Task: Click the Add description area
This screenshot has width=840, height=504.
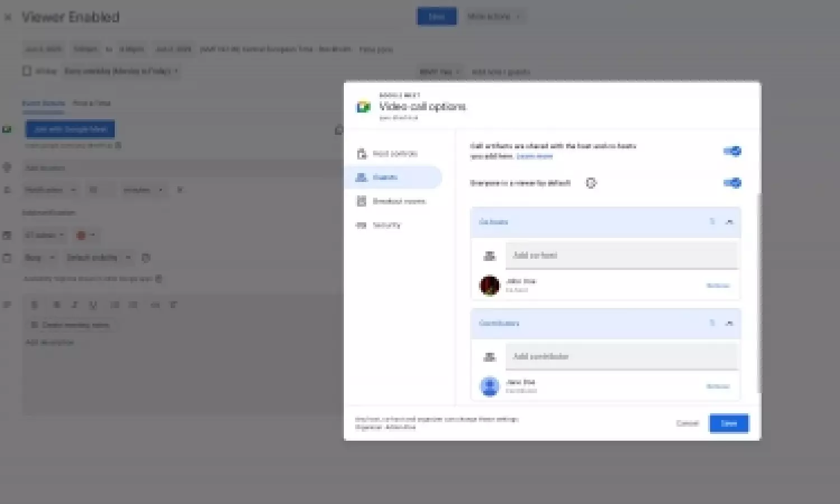Action: pyautogui.click(x=182, y=375)
